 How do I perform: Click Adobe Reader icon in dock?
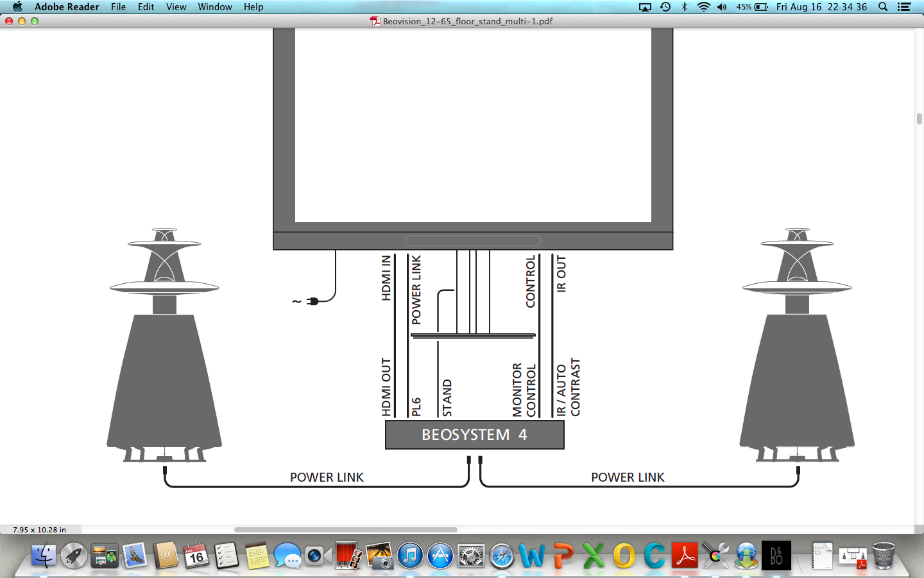coord(685,556)
